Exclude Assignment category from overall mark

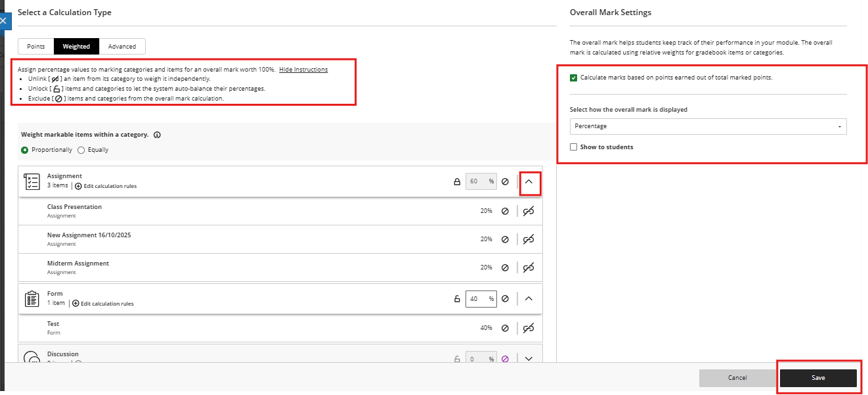[505, 182]
